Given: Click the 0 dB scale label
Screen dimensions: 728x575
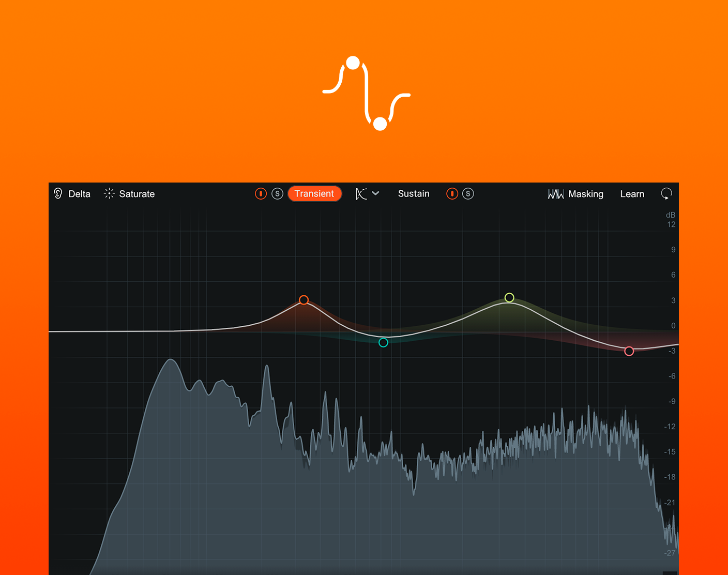Looking at the screenshot, I should tap(673, 325).
